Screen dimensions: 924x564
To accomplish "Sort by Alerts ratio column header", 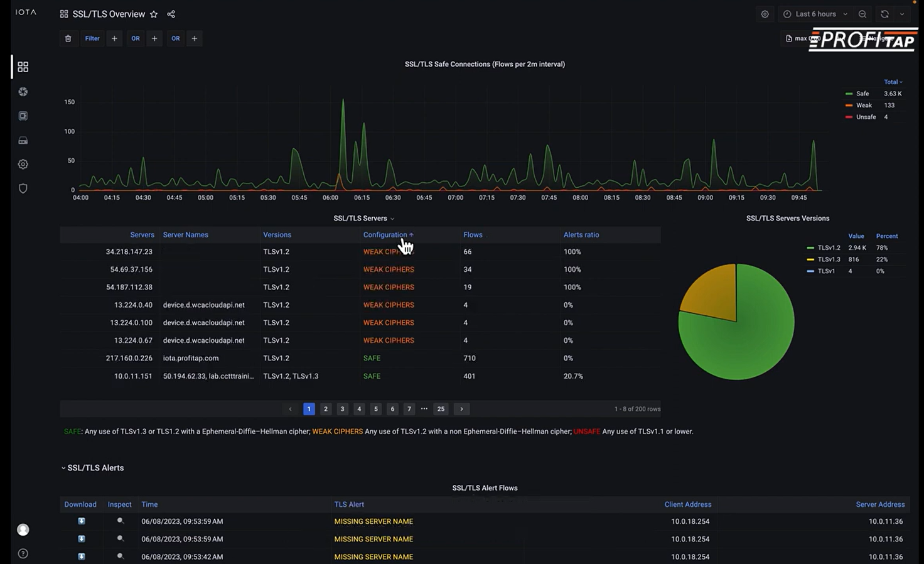I will pyautogui.click(x=581, y=235).
